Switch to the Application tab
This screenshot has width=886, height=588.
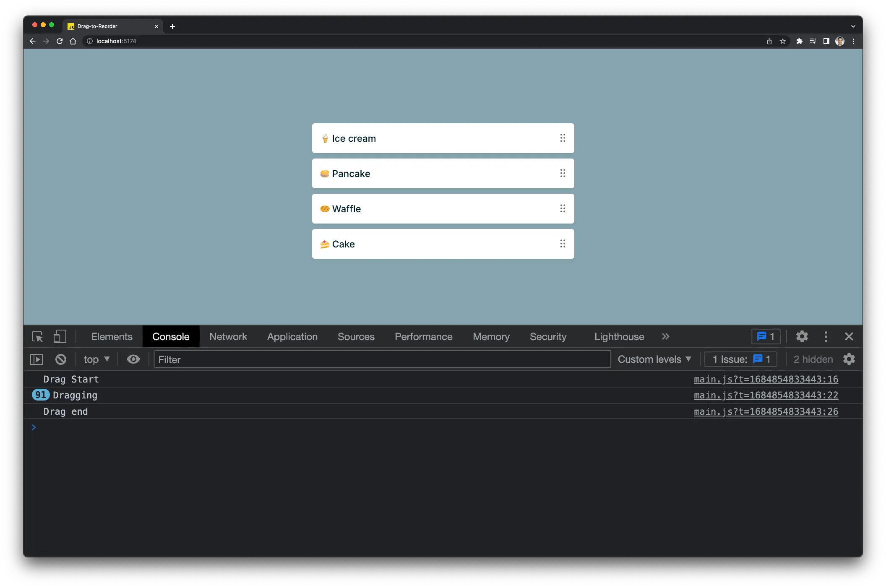(x=292, y=337)
